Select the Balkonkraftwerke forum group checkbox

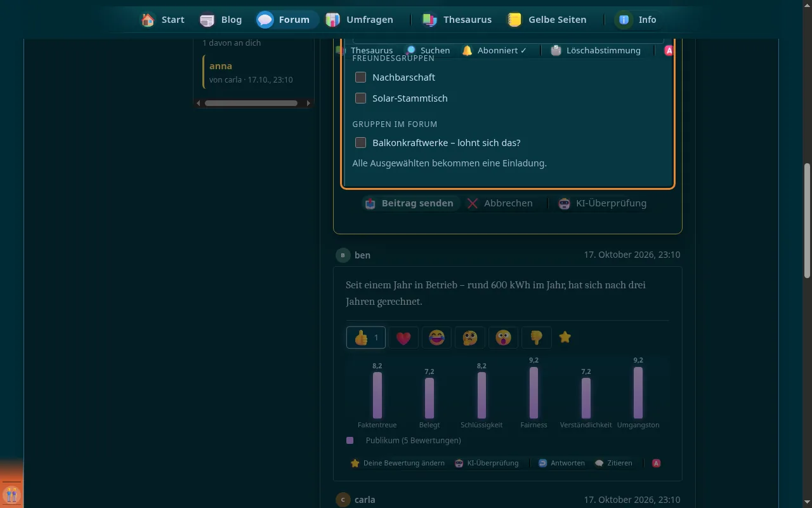tap(360, 142)
